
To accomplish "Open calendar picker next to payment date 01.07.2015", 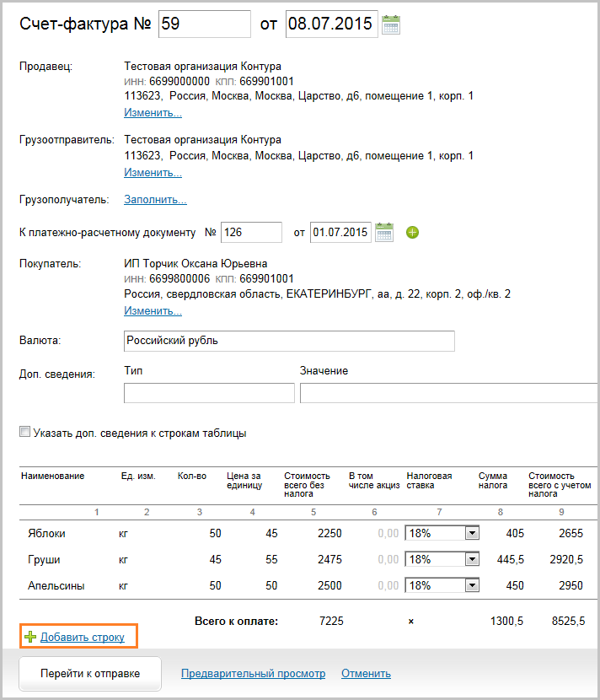I will [384, 232].
